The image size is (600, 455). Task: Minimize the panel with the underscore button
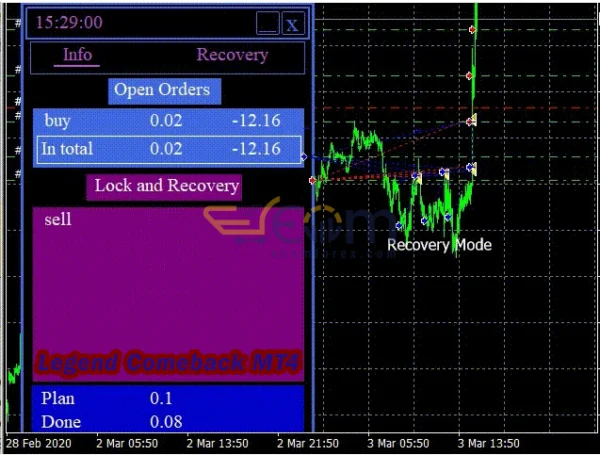(x=267, y=23)
